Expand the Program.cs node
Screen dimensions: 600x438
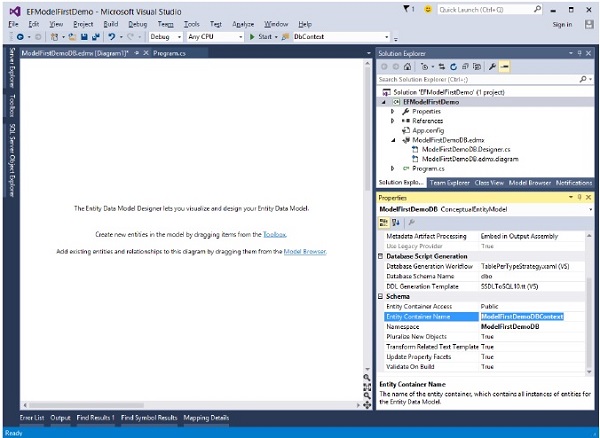[392, 168]
